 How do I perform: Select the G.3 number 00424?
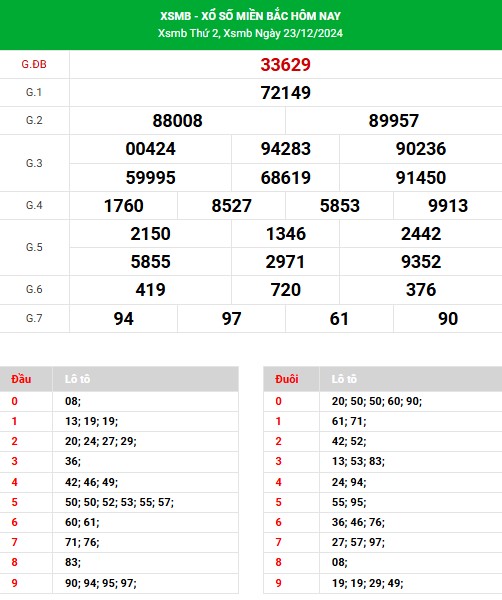pos(150,149)
